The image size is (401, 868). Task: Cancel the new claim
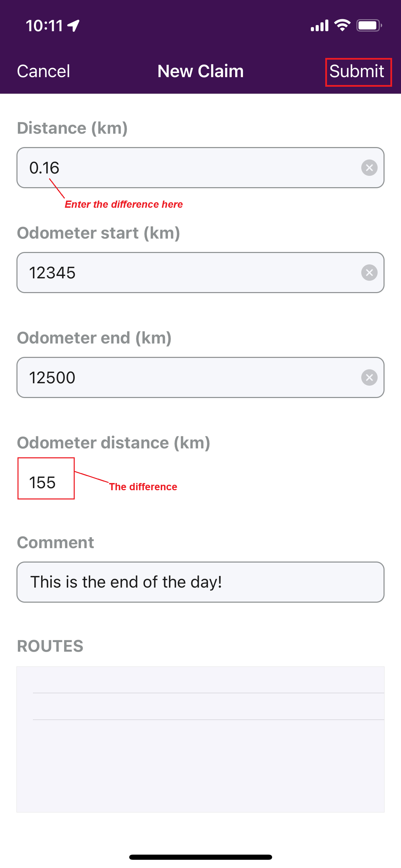pyautogui.click(x=44, y=71)
